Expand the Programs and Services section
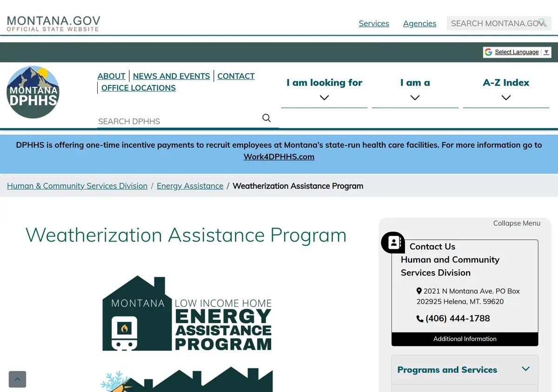The width and height of the screenshot is (558, 392). (465, 370)
